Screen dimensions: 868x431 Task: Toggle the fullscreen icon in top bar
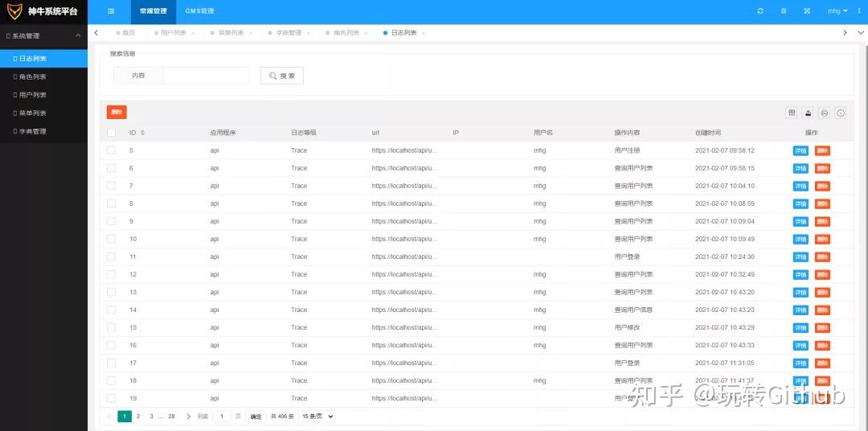click(807, 11)
